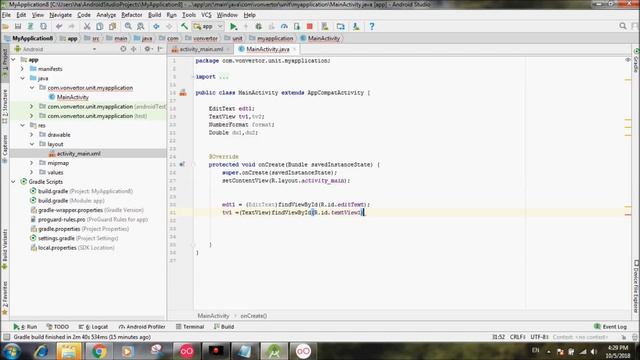Click the Find magnifier toolbar icon
This screenshot has width=640, height=360.
point(128,27)
